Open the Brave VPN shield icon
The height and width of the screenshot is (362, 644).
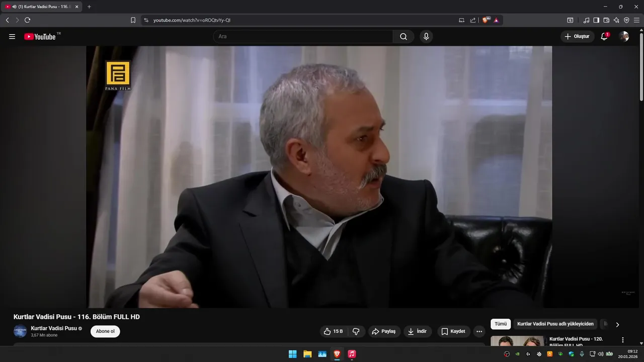626,20
